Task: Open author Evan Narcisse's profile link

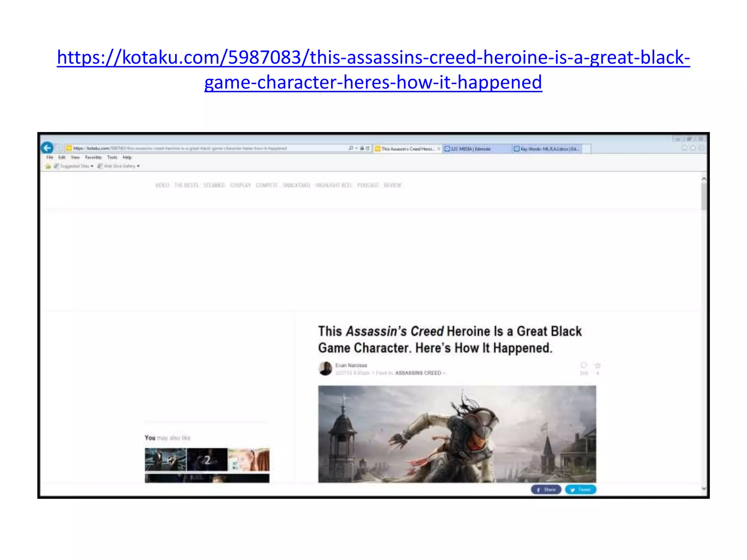Action: (351, 365)
